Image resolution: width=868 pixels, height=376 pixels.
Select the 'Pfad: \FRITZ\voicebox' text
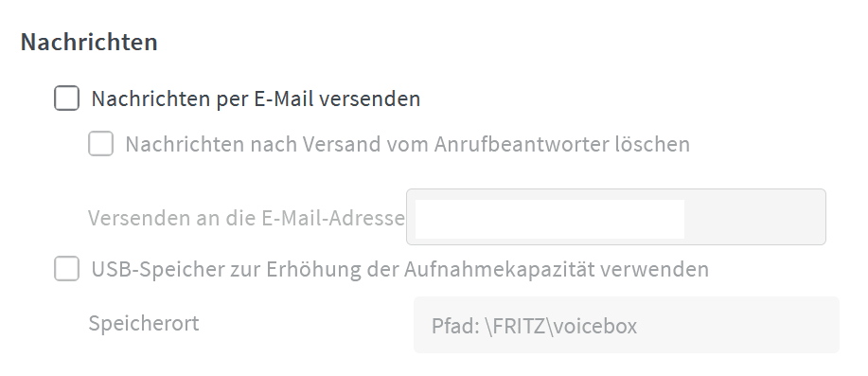point(534,326)
